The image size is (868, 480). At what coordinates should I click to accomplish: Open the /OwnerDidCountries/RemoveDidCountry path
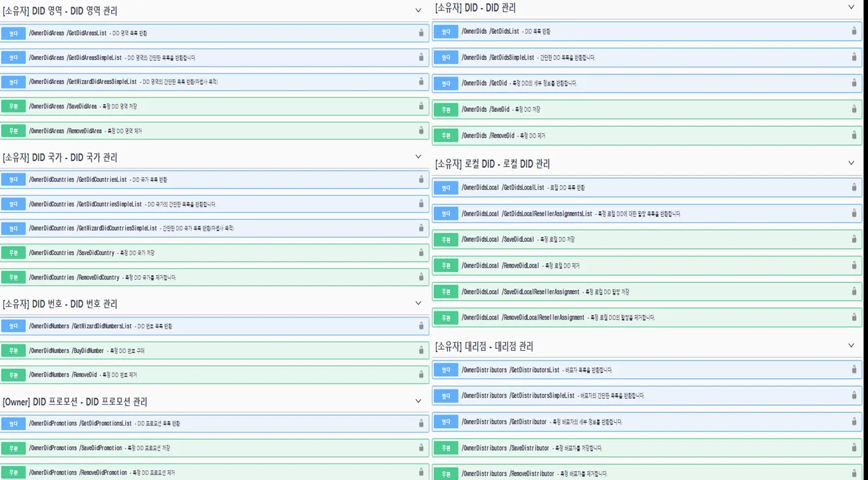click(x=75, y=278)
